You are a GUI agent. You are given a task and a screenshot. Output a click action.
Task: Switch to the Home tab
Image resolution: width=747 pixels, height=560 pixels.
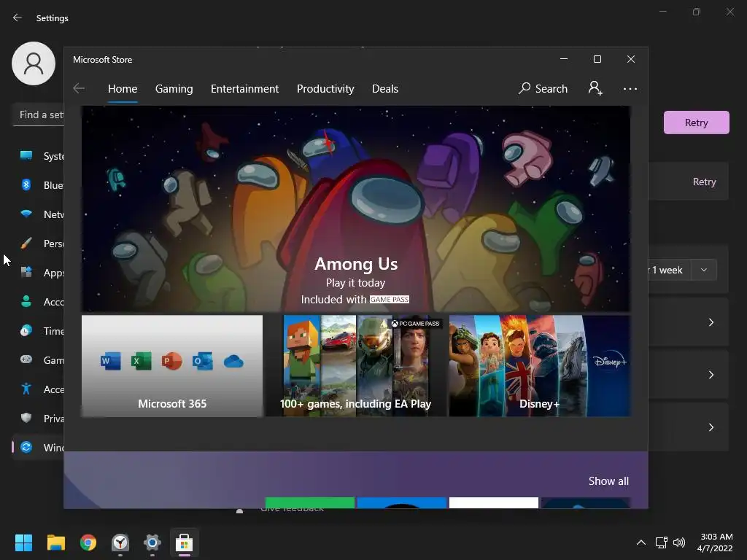pyautogui.click(x=123, y=89)
